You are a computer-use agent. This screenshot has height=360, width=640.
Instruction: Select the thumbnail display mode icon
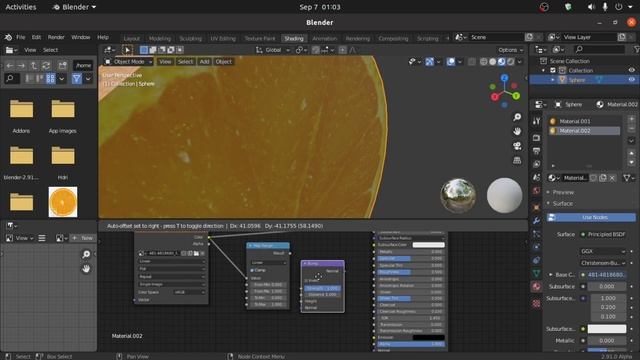click(x=51, y=78)
